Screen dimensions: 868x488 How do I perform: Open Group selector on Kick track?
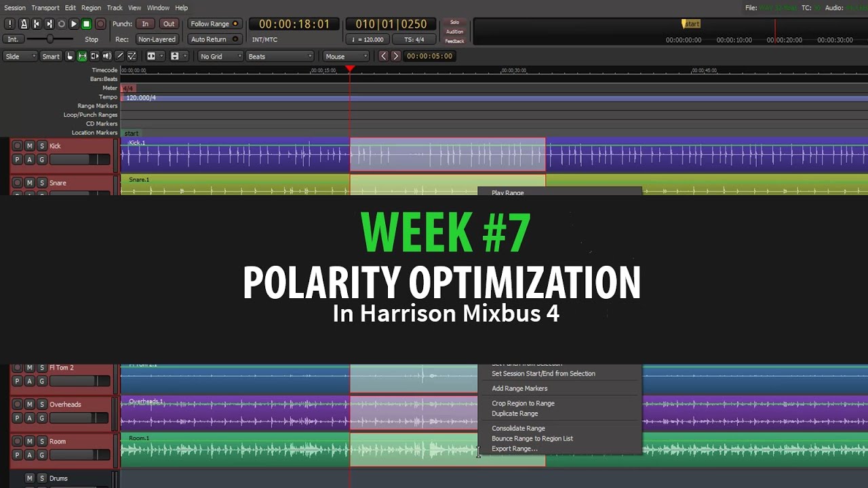tap(42, 159)
